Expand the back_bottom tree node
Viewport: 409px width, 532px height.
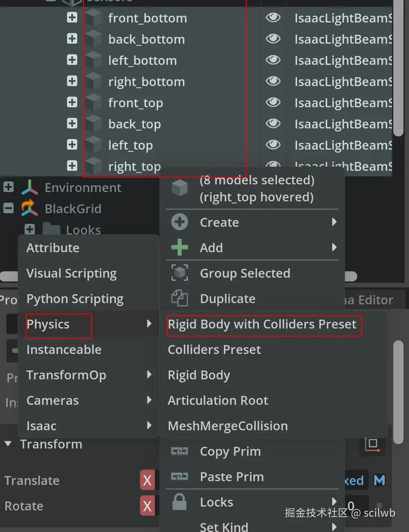coord(72,39)
